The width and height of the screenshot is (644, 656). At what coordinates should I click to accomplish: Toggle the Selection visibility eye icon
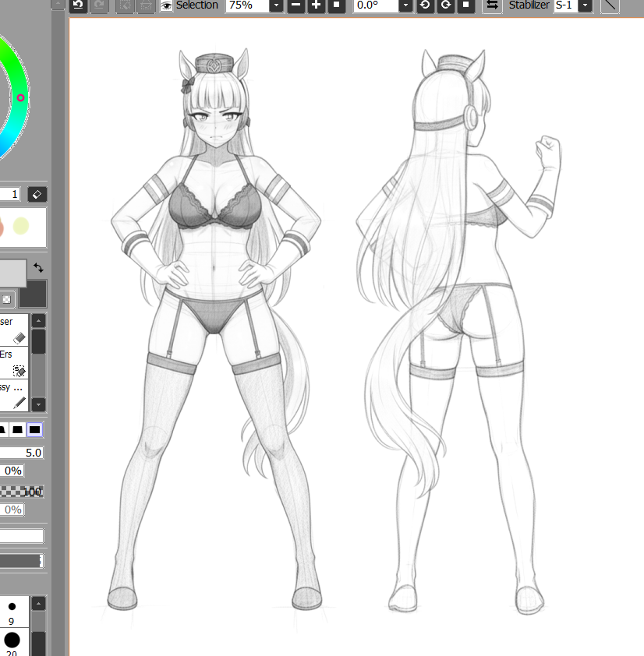(x=166, y=5)
